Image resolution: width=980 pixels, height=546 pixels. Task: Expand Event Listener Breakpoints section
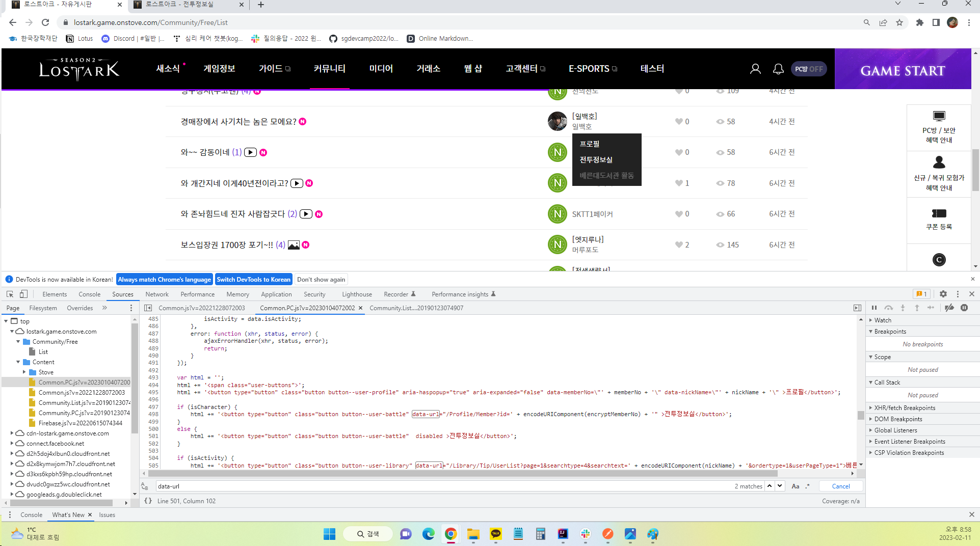(x=923, y=441)
